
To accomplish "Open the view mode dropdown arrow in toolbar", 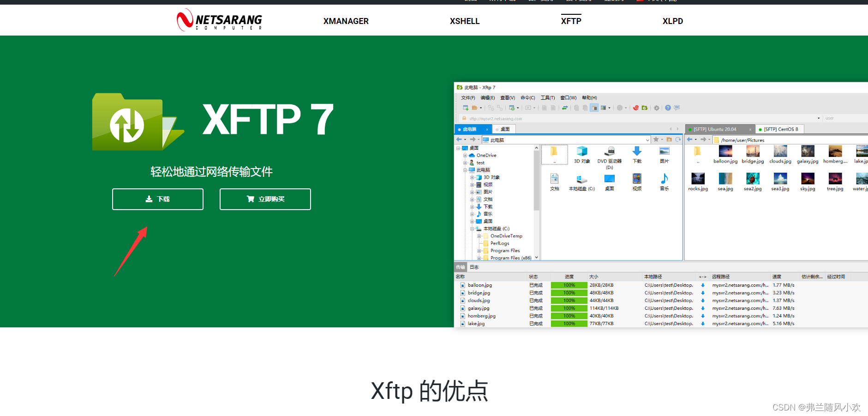I will (x=609, y=108).
